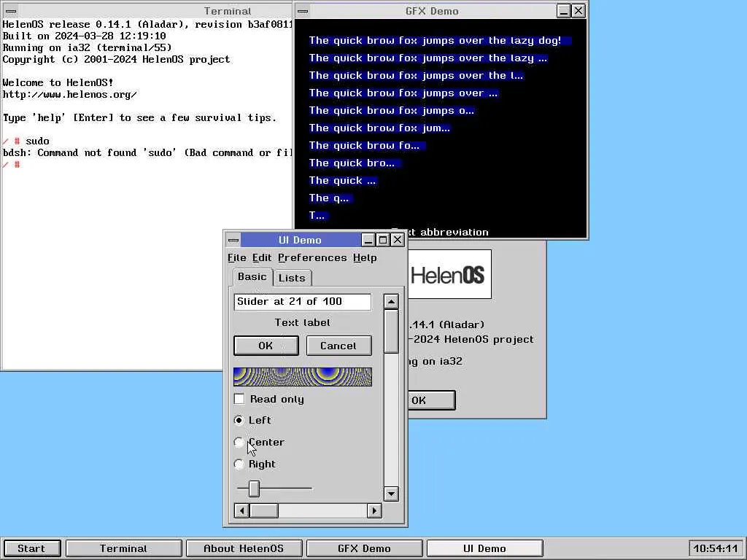This screenshot has height=560, width=747.
Task: Click the horizontal scrollbar right arrow
Action: [x=374, y=511]
